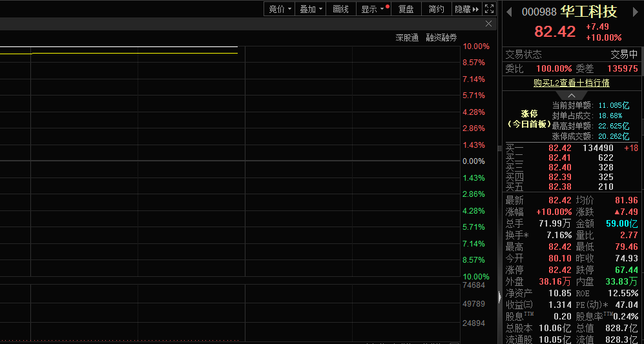Select the 买一 bid price 82.42 row
The height and width of the screenshot is (344, 644).
click(559, 148)
